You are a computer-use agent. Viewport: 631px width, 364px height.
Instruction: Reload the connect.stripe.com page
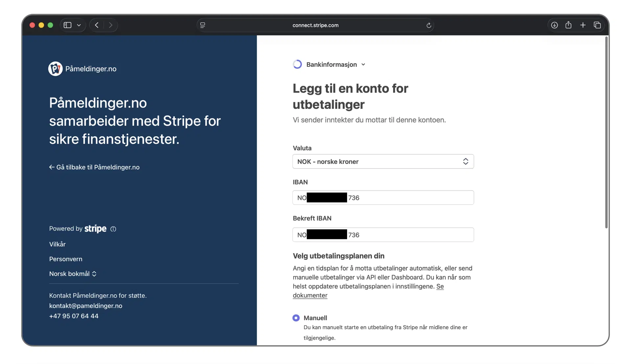(429, 25)
